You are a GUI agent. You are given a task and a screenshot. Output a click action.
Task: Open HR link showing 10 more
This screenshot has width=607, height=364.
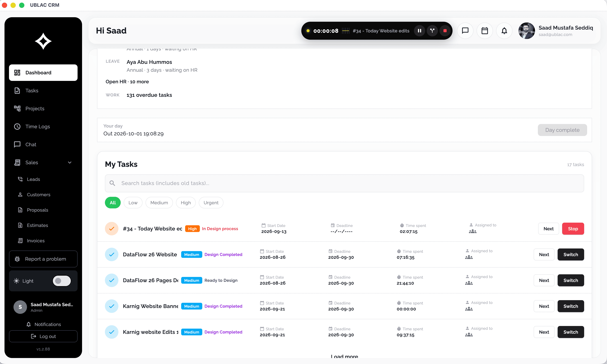pyautogui.click(x=127, y=82)
